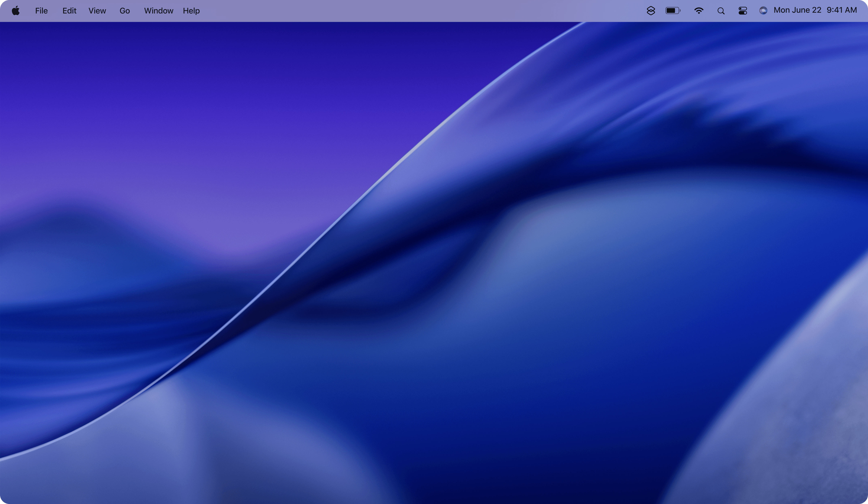Open the View menu
This screenshot has height=504, width=868.
click(97, 11)
